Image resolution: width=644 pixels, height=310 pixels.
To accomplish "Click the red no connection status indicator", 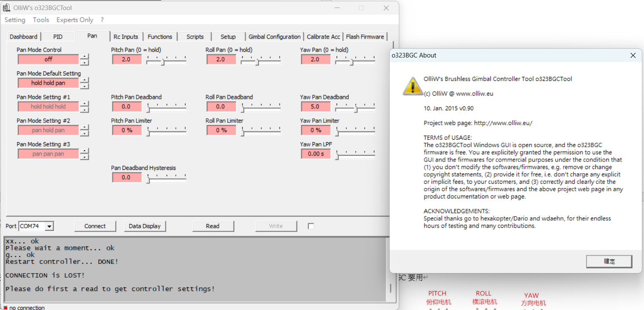I will [5, 307].
